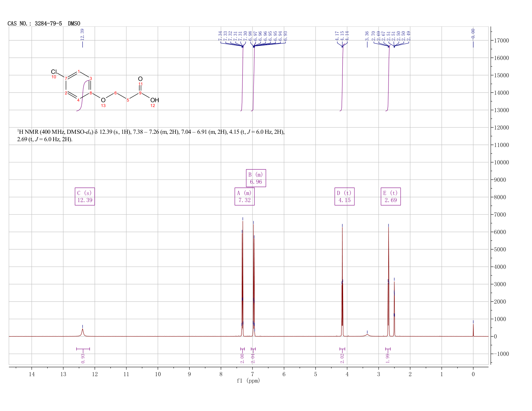Select the A (m) 7.32 multiplet box

[245, 197]
